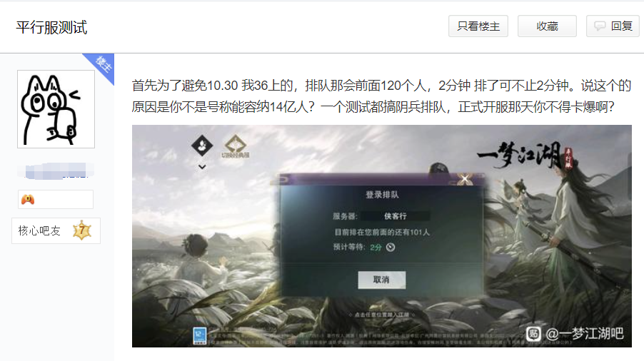Click the clock icon beside 2分
644x361 pixels.
[391, 247]
